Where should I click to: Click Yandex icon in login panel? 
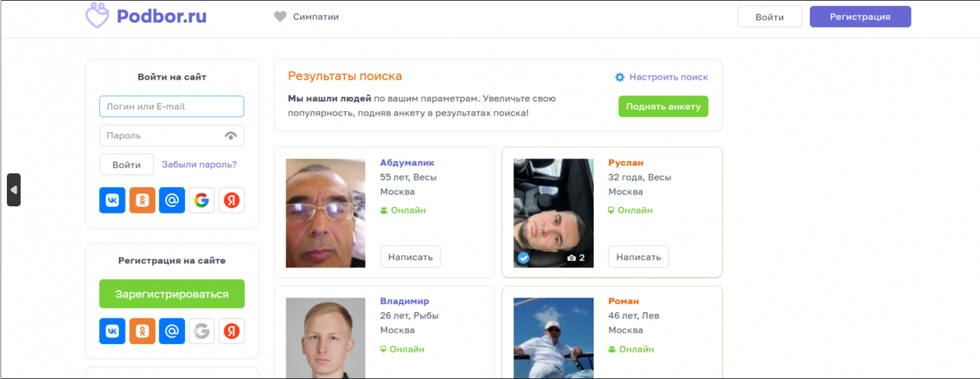[232, 200]
